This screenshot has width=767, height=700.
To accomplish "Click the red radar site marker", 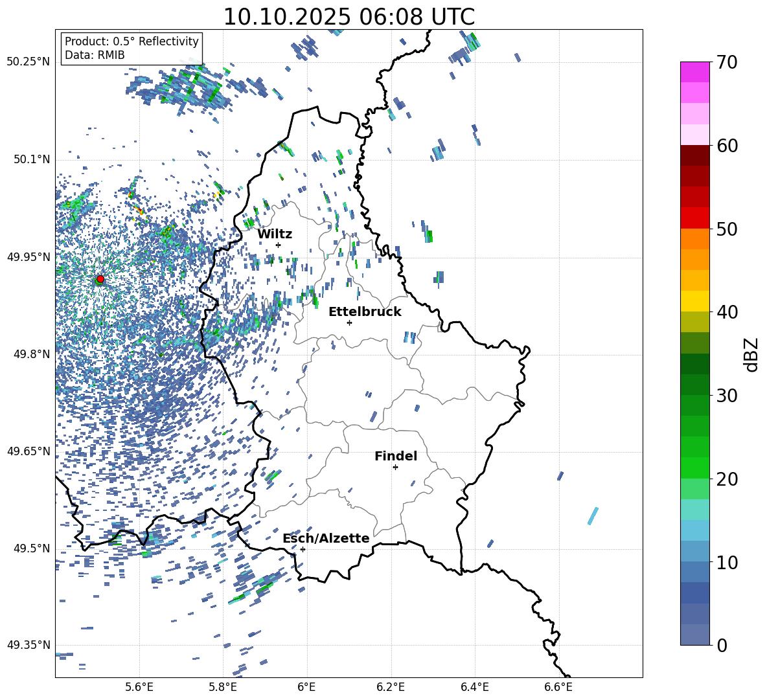I will [100, 279].
